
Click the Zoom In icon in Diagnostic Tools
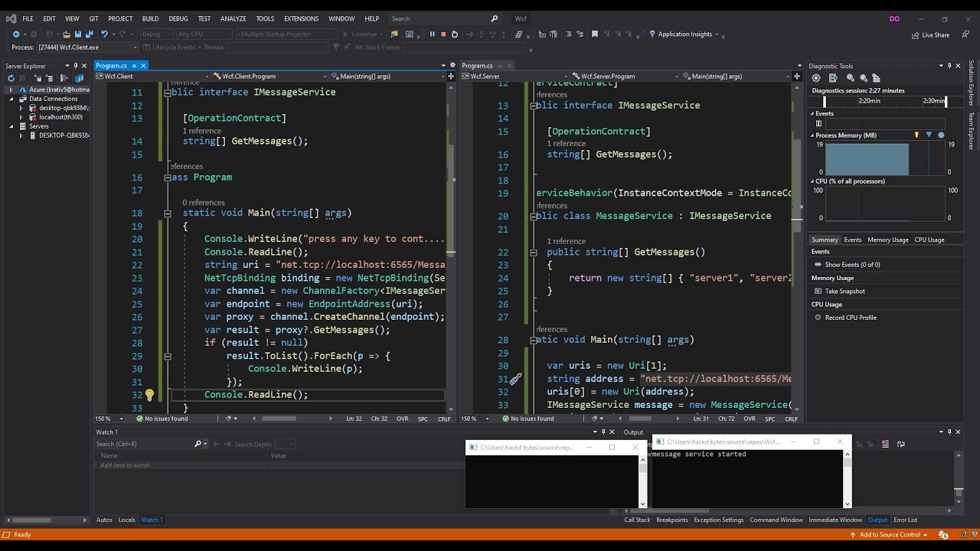(850, 77)
